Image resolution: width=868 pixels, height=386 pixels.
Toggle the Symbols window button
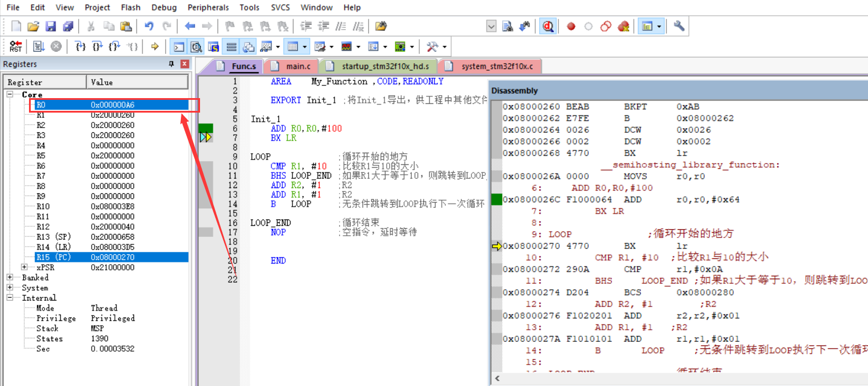[214, 46]
